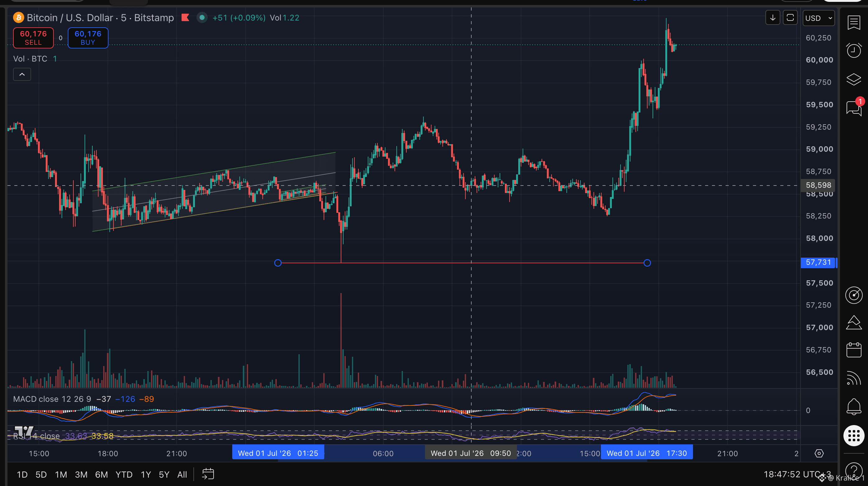The width and height of the screenshot is (868, 486).
Task: Click the 60,176 SELL button
Action: point(33,38)
